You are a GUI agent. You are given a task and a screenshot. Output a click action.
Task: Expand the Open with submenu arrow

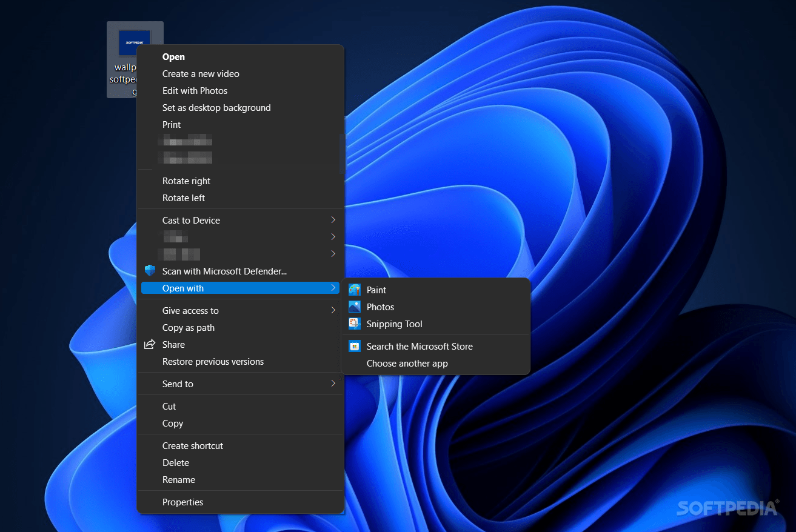(x=333, y=288)
